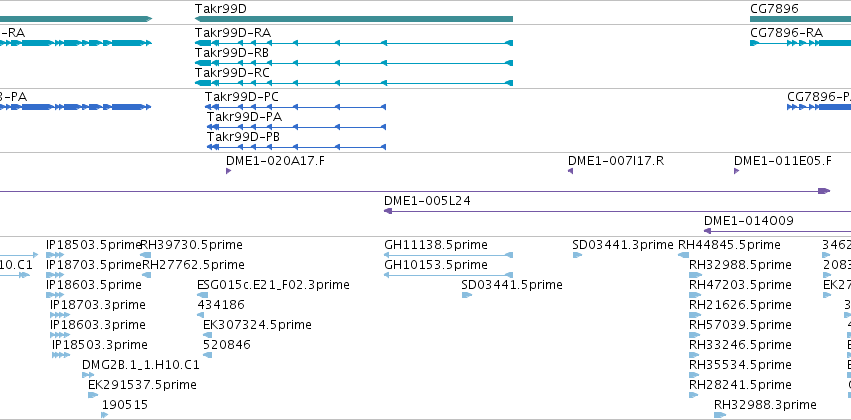Click the SD03441.3prime EST label
The height and width of the screenshot is (420, 851).
[623, 245]
